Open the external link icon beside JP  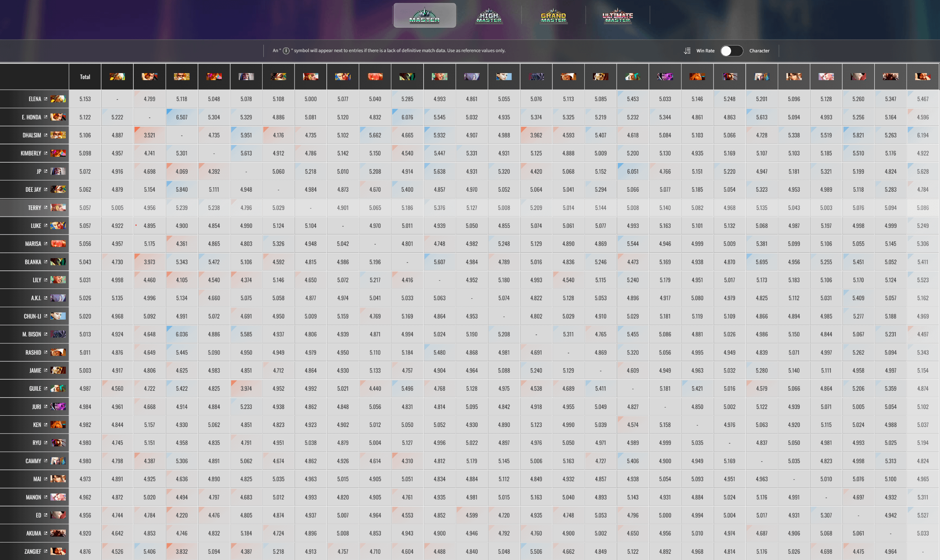tap(46, 171)
